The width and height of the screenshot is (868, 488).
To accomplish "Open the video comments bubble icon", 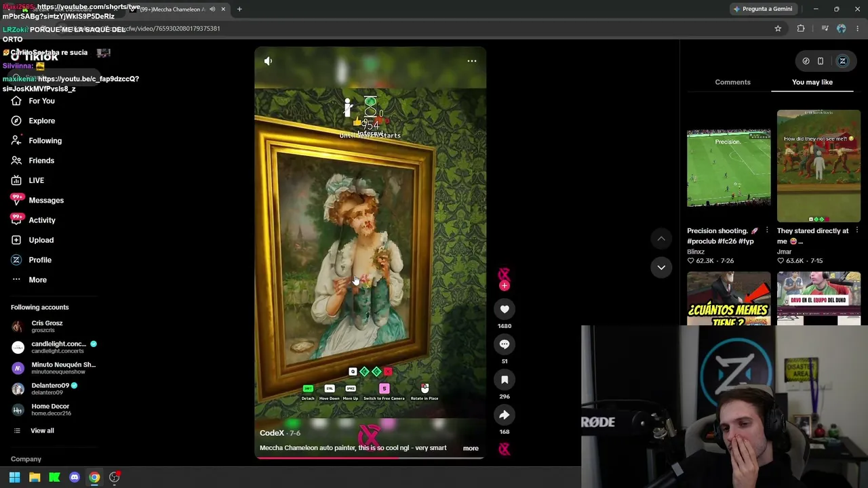I will click(505, 344).
